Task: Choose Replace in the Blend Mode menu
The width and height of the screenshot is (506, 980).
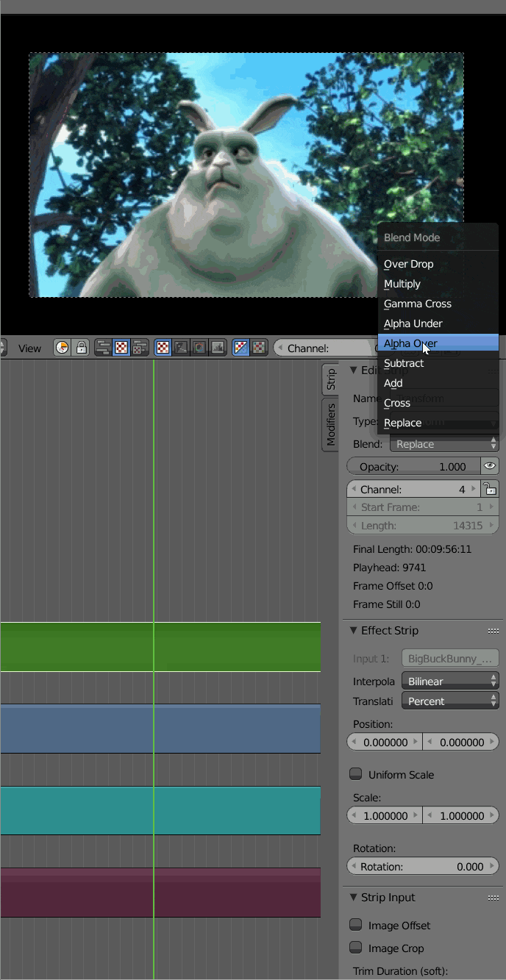Action: pos(438,423)
